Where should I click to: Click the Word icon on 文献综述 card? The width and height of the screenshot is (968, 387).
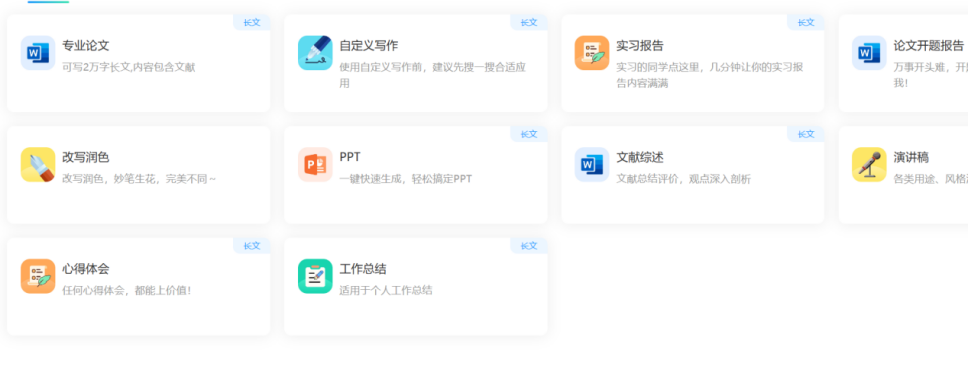[x=591, y=165]
